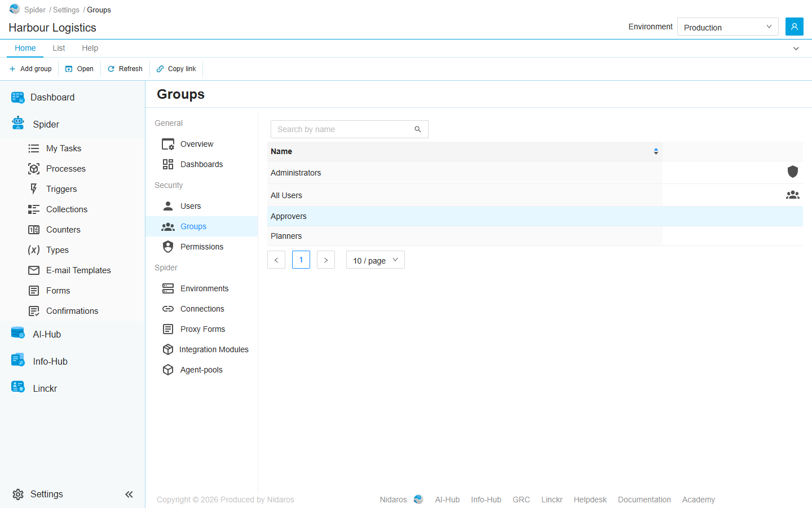Click the Open toolbar button
812x508 pixels.
coord(80,69)
